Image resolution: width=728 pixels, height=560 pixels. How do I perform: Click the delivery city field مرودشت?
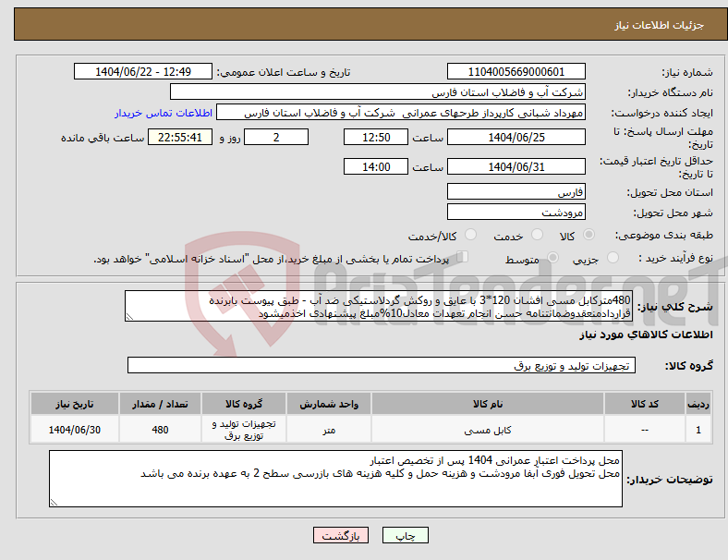pos(516,212)
